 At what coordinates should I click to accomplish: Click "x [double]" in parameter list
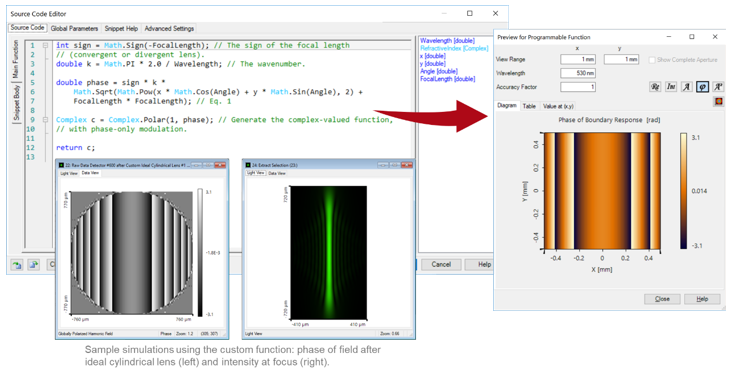[x=433, y=56]
